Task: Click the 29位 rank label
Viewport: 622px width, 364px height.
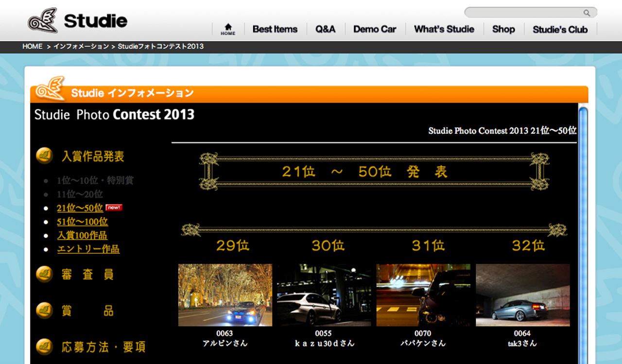Action: 233,245
